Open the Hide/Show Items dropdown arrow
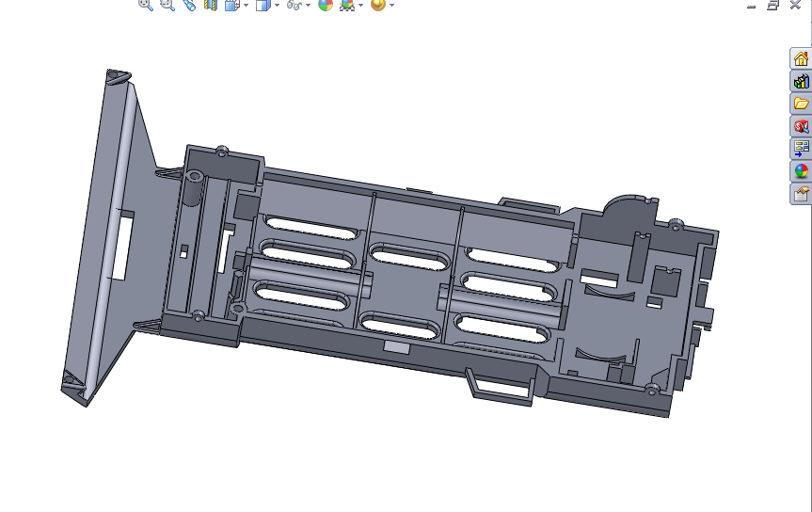 click(x=308, y=5)
